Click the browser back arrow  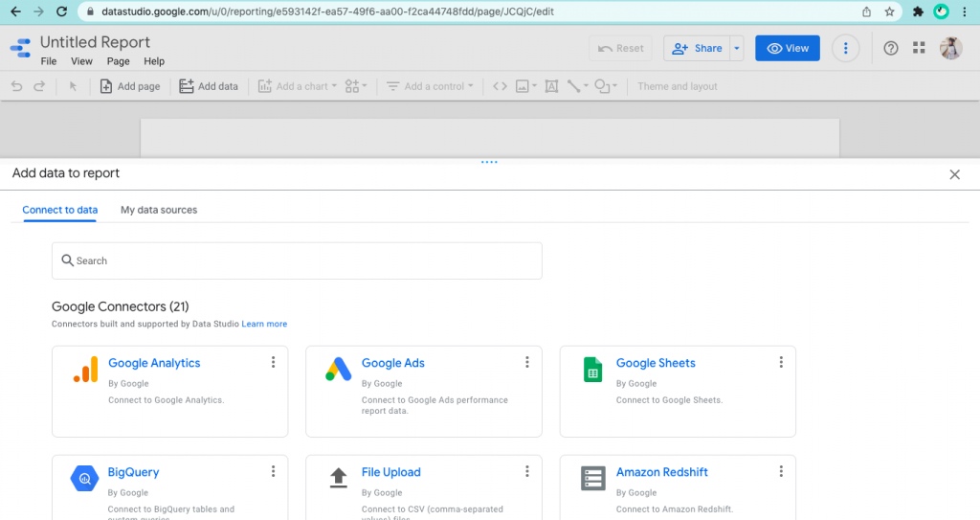point(15,11)
